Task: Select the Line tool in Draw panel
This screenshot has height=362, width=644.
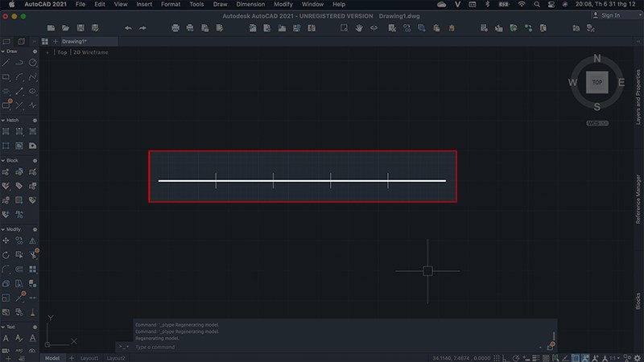Action: 6,62
